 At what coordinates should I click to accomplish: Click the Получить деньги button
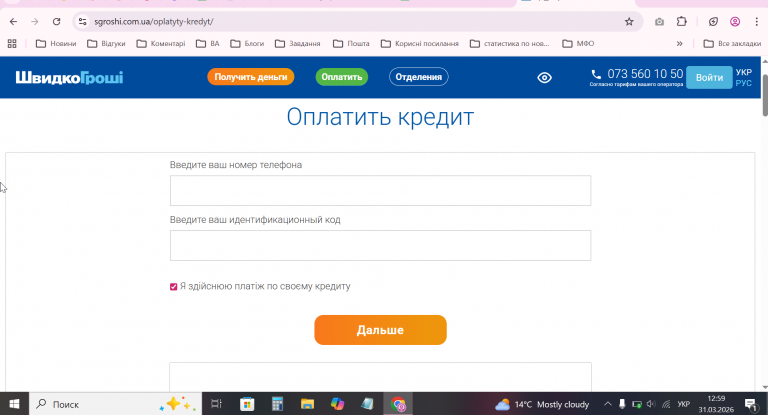pyautogui.click(x=250, y=77)
